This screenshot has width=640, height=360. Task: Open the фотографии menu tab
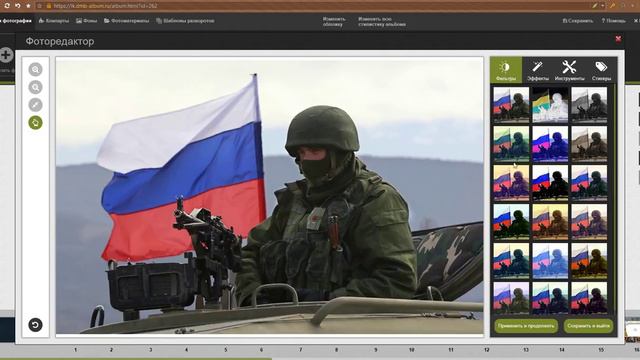tap(16, 20)
